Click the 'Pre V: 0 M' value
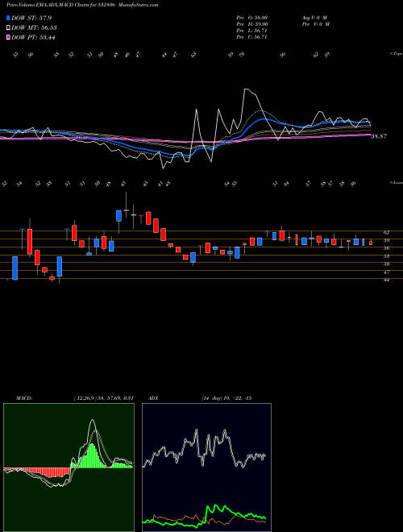Screen dimensions: 403x532 (315, 24)
